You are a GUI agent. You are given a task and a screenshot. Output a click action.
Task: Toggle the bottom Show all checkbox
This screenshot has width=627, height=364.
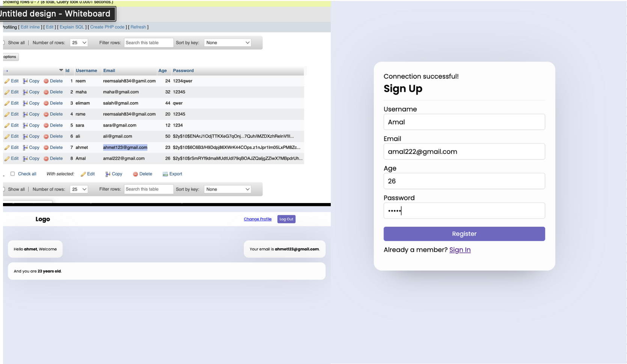click(x=4, y=190)
